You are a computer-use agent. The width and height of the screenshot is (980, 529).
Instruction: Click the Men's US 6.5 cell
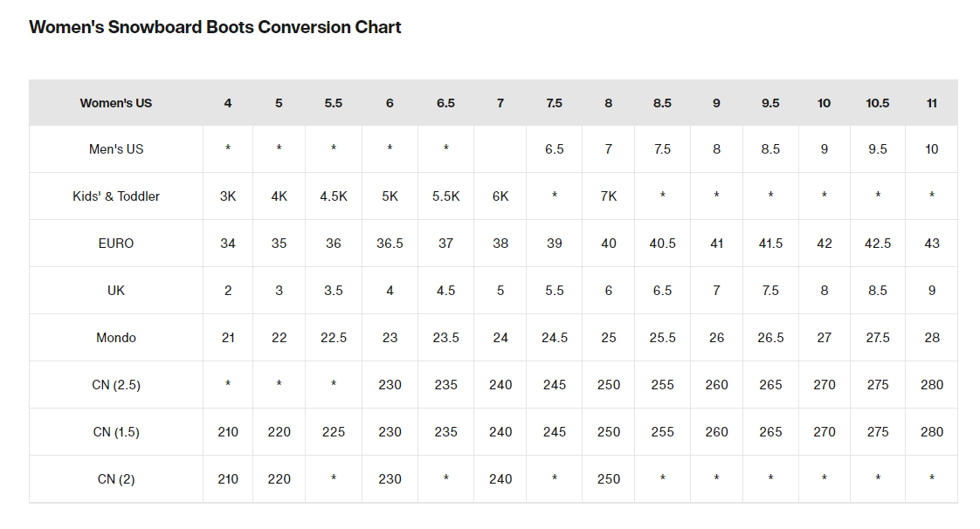(x=555, y=149)
